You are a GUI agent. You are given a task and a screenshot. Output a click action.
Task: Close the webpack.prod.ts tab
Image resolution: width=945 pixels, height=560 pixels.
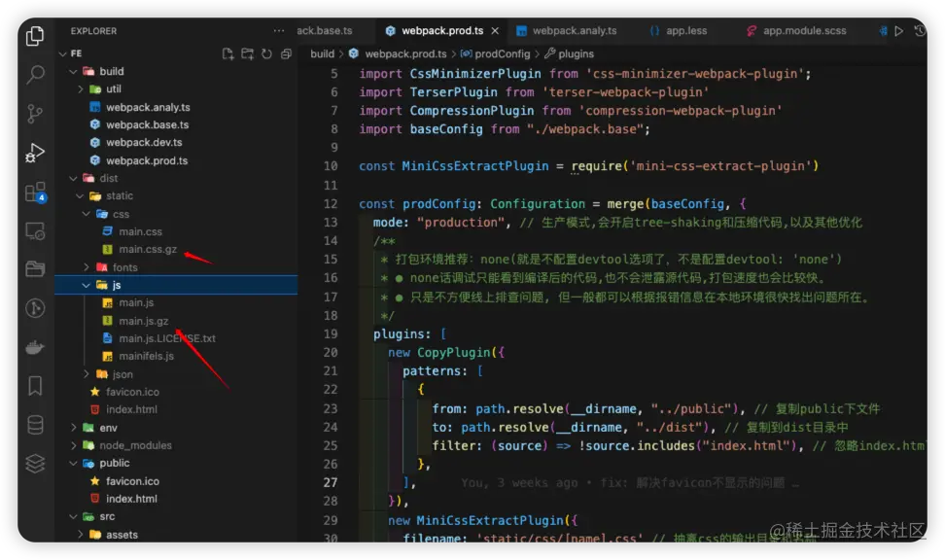pos(495,31)
